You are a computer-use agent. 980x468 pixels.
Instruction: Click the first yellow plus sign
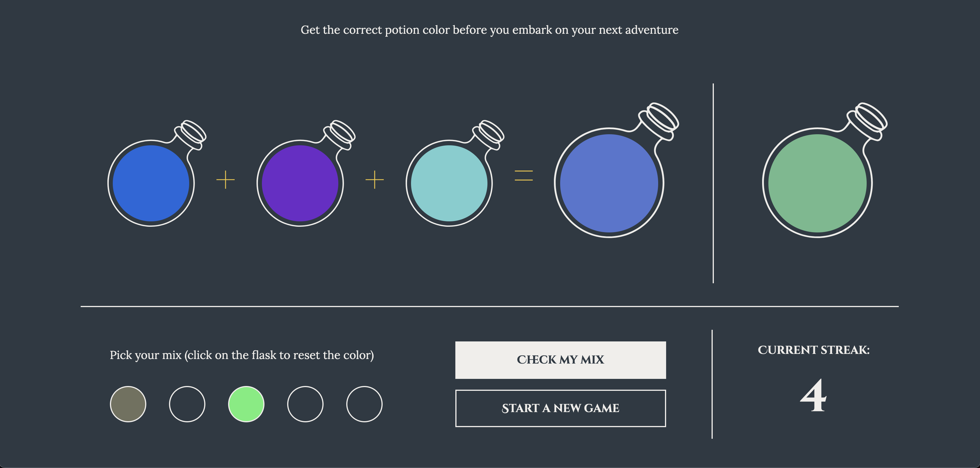point(226,179)
